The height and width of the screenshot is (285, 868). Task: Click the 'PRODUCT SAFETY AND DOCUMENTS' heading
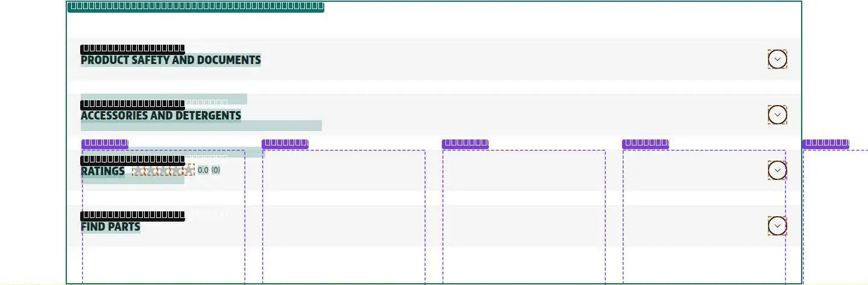pyautogui.click(x=171, y=60)
